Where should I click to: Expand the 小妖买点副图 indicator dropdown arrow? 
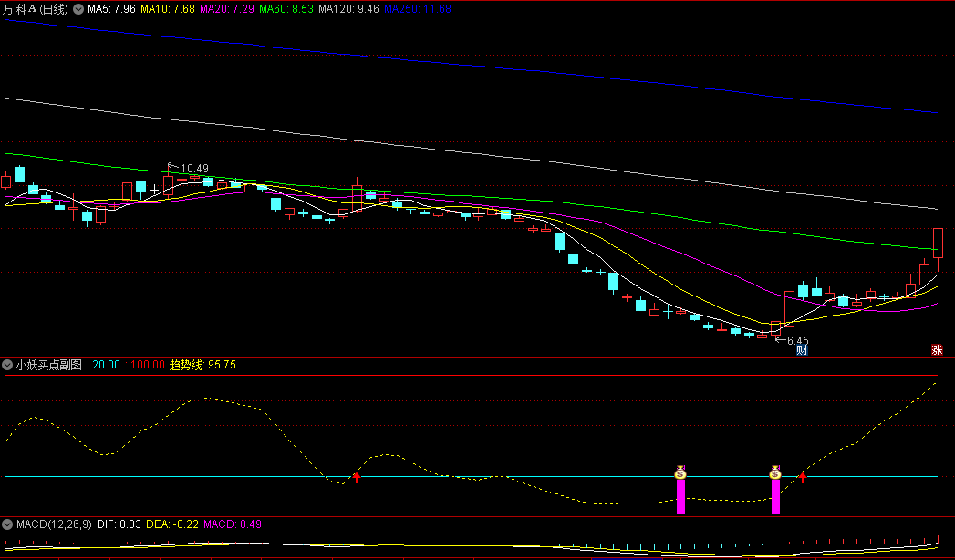click(8, 365)
